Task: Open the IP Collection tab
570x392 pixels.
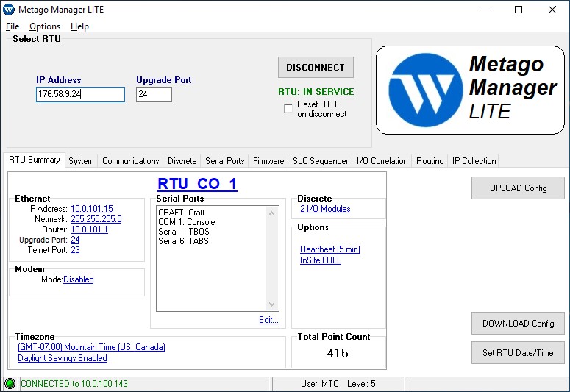Action: point(474,161)
